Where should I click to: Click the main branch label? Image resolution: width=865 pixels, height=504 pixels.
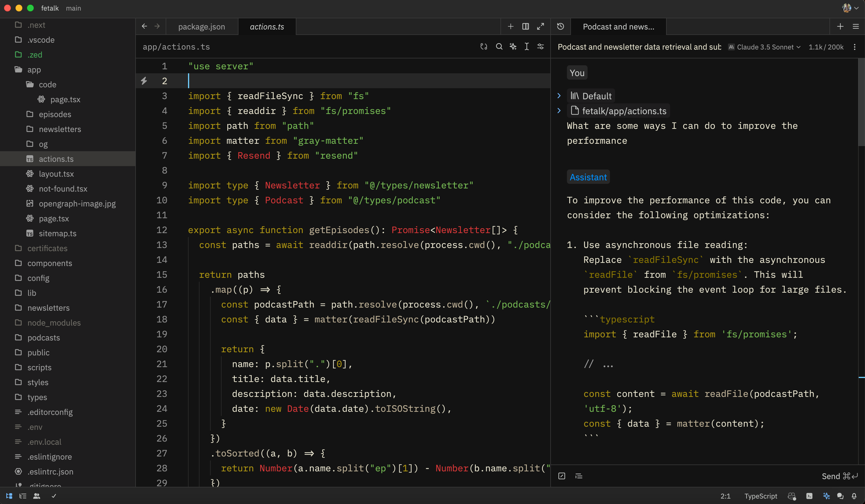(73, 8)
